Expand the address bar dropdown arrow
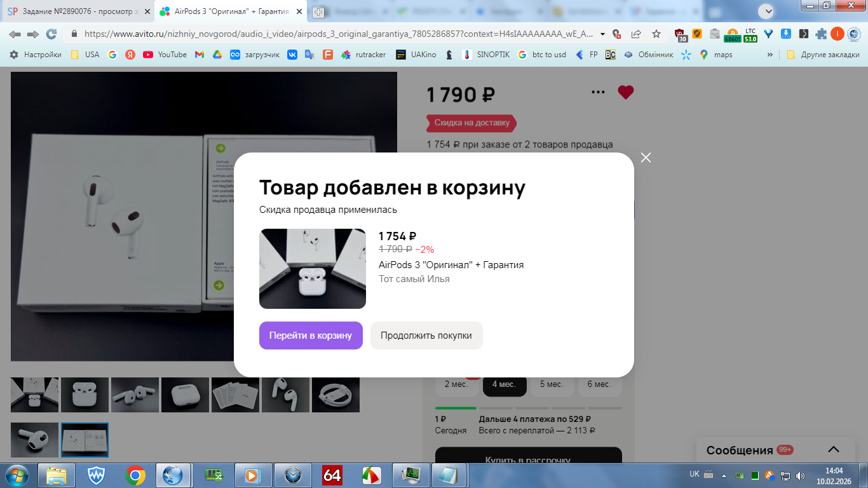The height and width of the screenshot is (488, 868). (602, 34)
